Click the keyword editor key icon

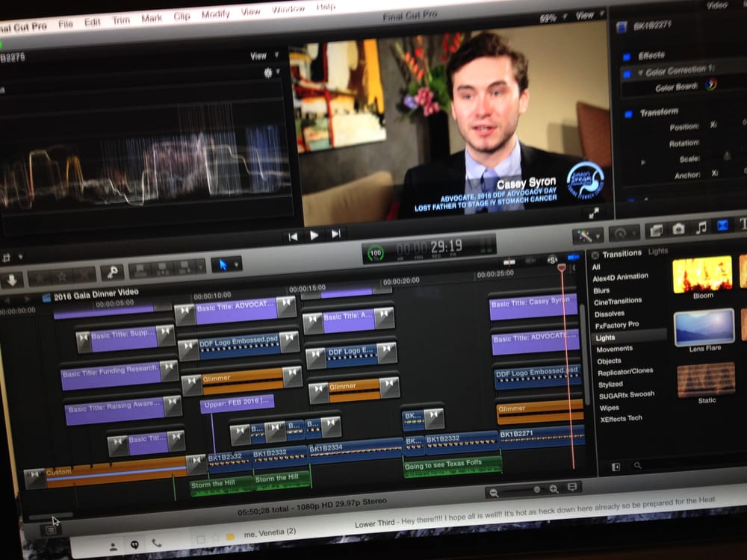(111, 272)
